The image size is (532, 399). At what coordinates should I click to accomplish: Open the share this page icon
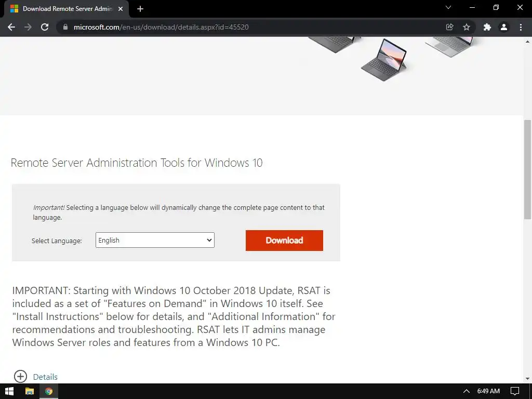[x=449, y=27]
